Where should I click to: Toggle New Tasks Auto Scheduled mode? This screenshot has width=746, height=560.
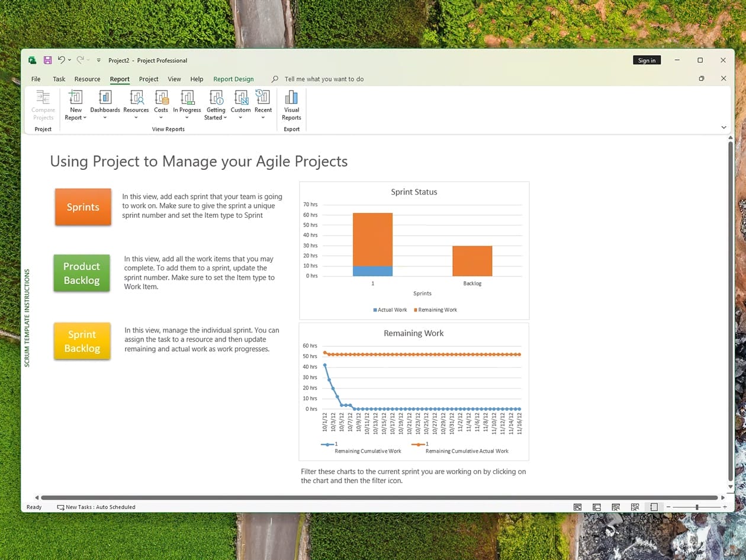(96, 507)
